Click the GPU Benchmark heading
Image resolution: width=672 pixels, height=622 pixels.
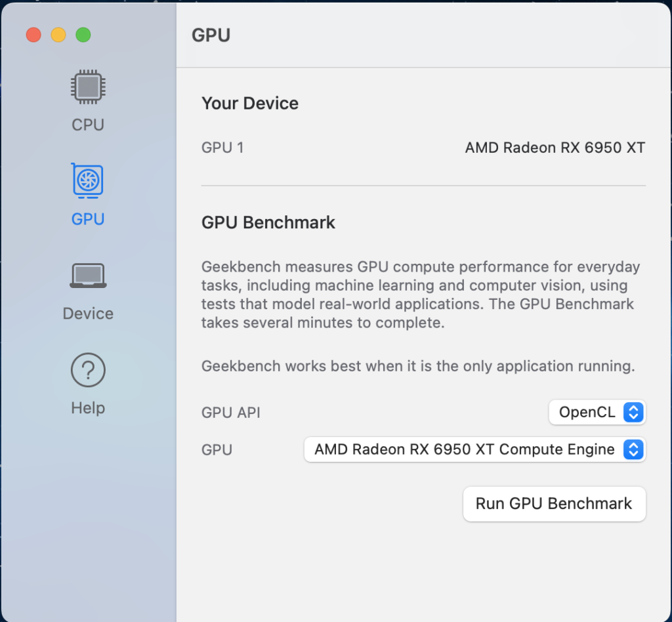tap(268, 222)
